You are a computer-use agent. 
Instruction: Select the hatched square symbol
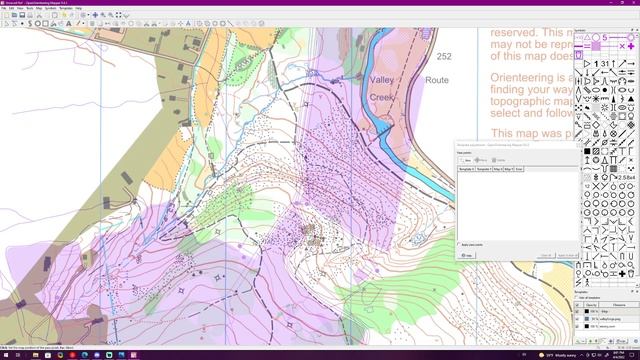coord(596,151)
